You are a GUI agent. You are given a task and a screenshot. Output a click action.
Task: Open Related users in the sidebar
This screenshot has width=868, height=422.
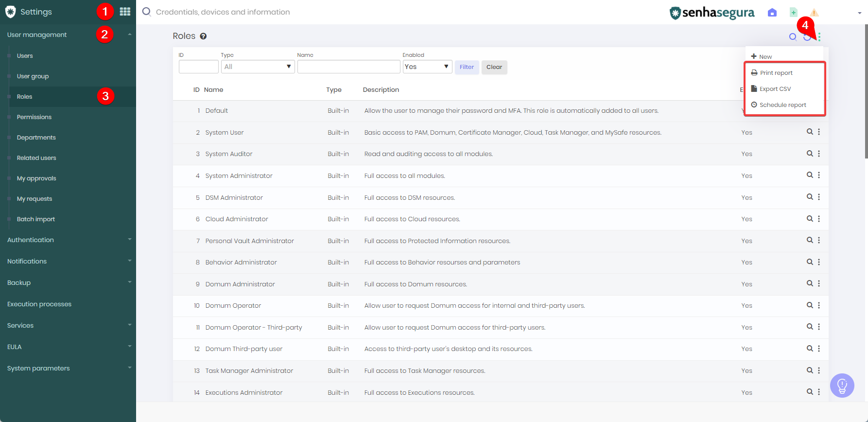[36, 158]
